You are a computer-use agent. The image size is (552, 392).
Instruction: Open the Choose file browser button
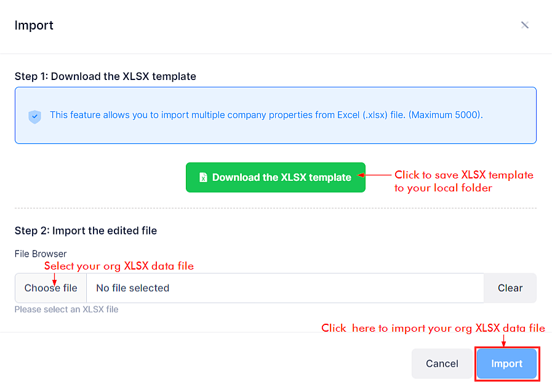pos(50,288)
